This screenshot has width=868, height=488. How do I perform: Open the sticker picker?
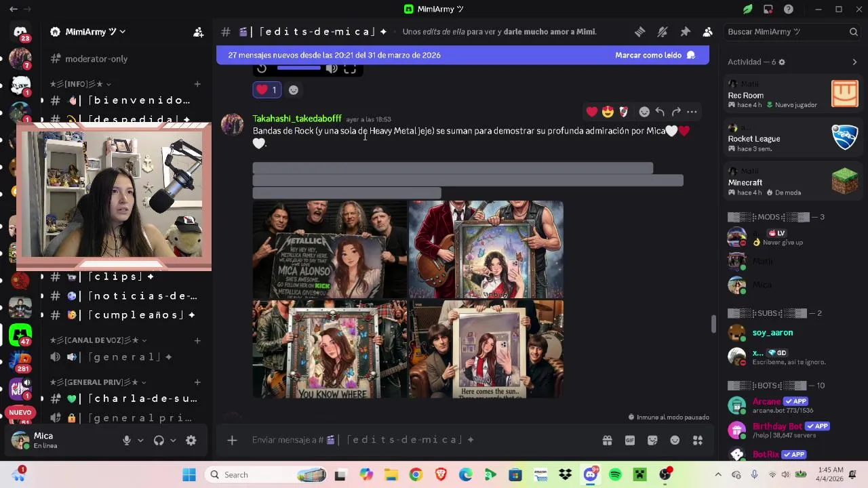pos(652,441)
